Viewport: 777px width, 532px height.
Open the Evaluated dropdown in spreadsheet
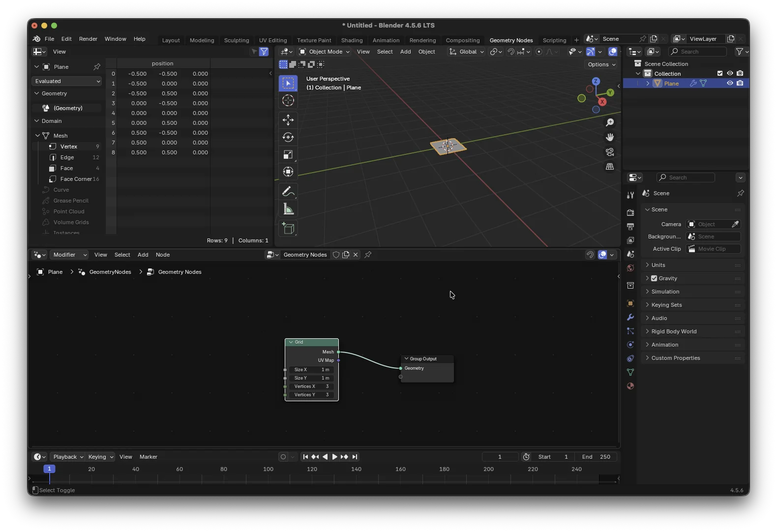coord(67,81)
